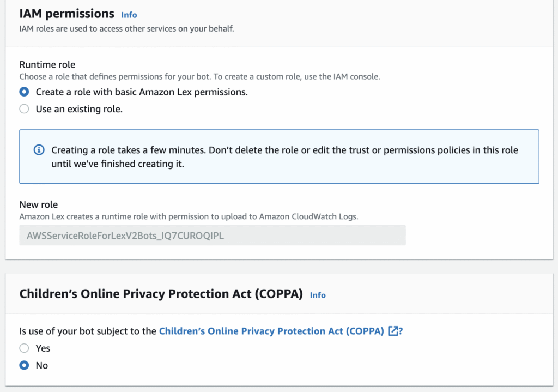The width and height of the screenshot is (558, 392).
Task: Click the 'Runtime role' field label
Action: (47, 64)
